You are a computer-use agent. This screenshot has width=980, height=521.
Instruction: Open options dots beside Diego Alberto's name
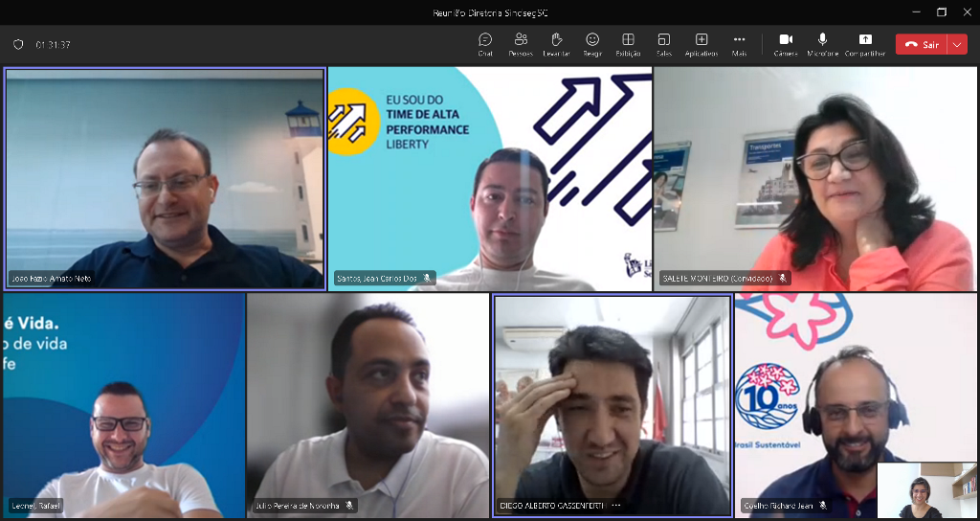pos(616,506)
